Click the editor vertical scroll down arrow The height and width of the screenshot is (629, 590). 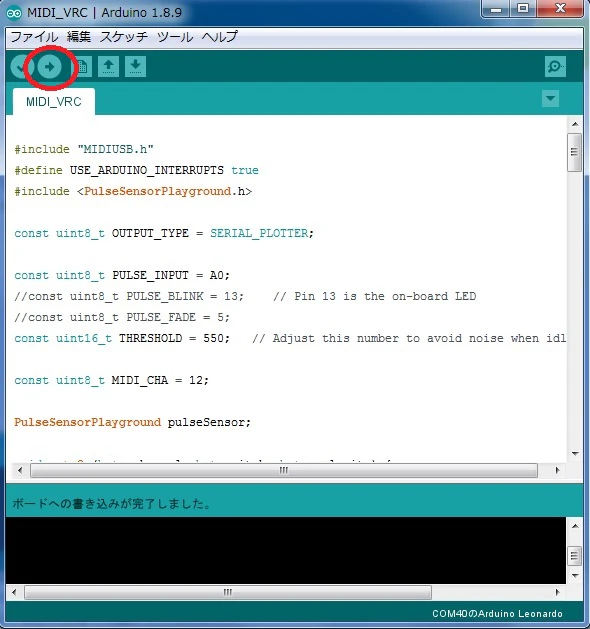click(575, 454)
